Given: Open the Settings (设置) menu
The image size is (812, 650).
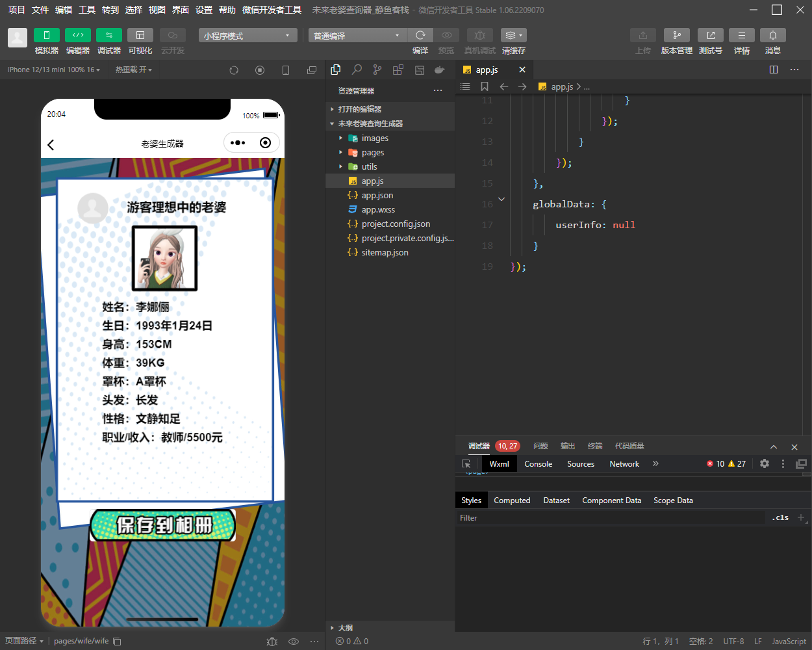Looking at the screenshot, I should pyautogui.click(x=204, y=10).
